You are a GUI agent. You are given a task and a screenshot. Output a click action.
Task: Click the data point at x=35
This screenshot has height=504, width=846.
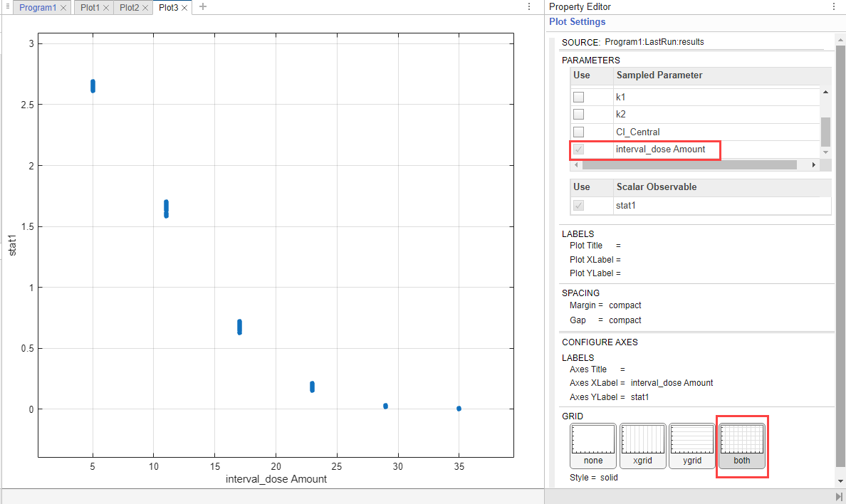pyautogui.click(x=459, y=409)
